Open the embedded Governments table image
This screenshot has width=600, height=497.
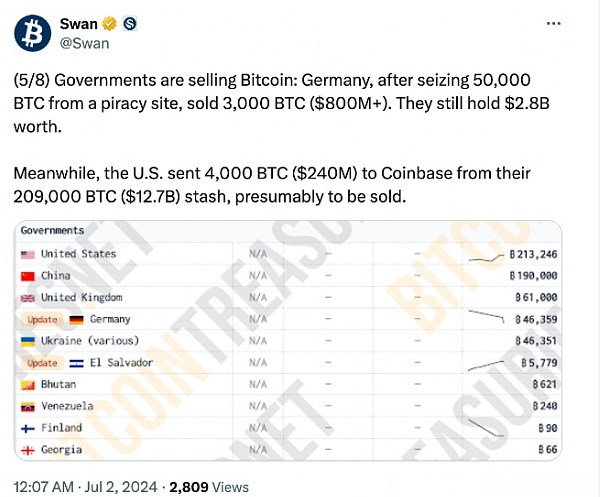click(288, 341)
